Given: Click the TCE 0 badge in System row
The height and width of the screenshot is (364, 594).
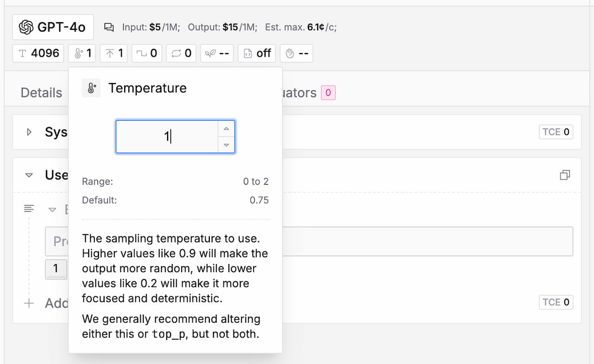Looking at the screenshot, I should click(556, 132).
